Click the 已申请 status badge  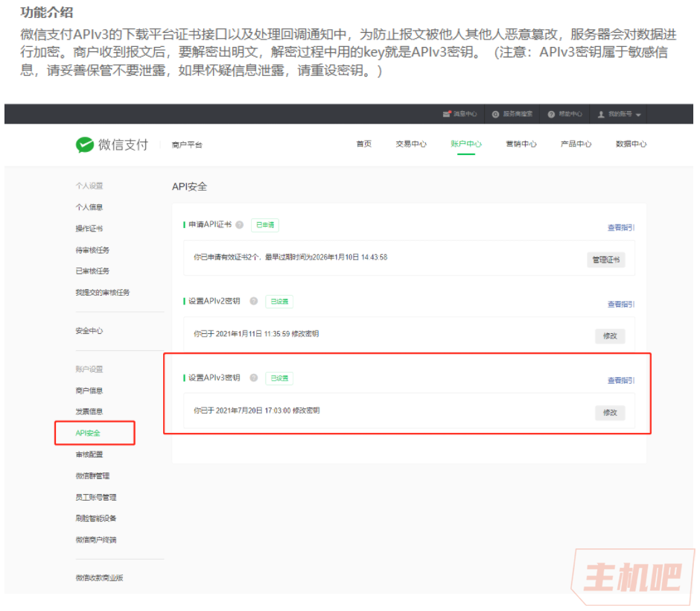click(265, 225)
